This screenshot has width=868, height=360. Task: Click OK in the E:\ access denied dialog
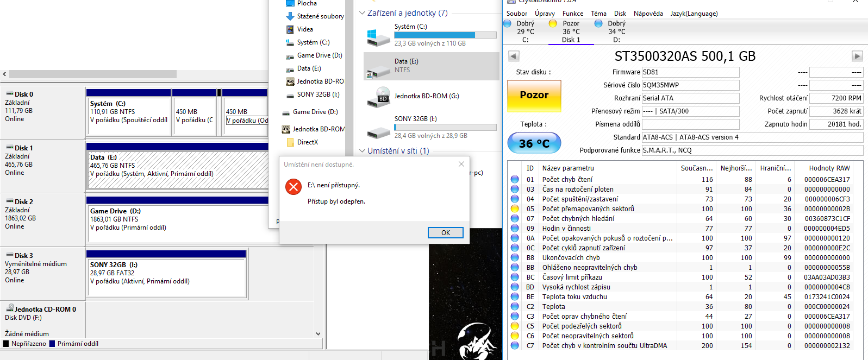446,233
